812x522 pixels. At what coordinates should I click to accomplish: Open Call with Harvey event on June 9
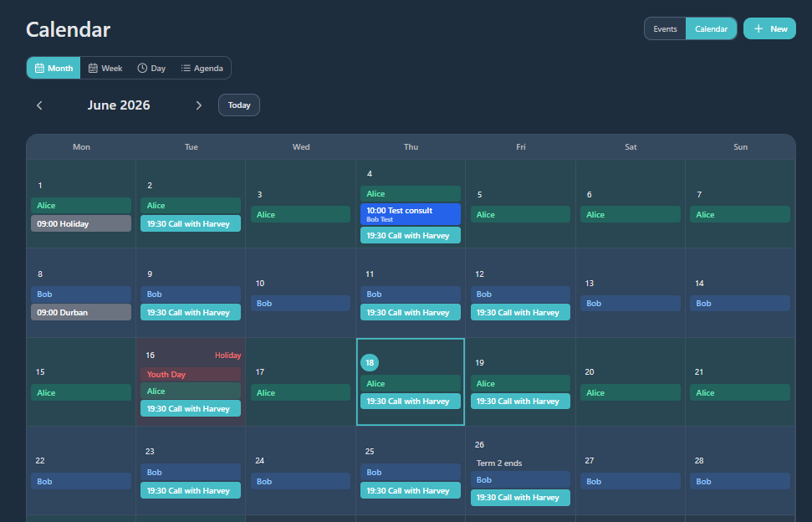[x=191, y=312]
